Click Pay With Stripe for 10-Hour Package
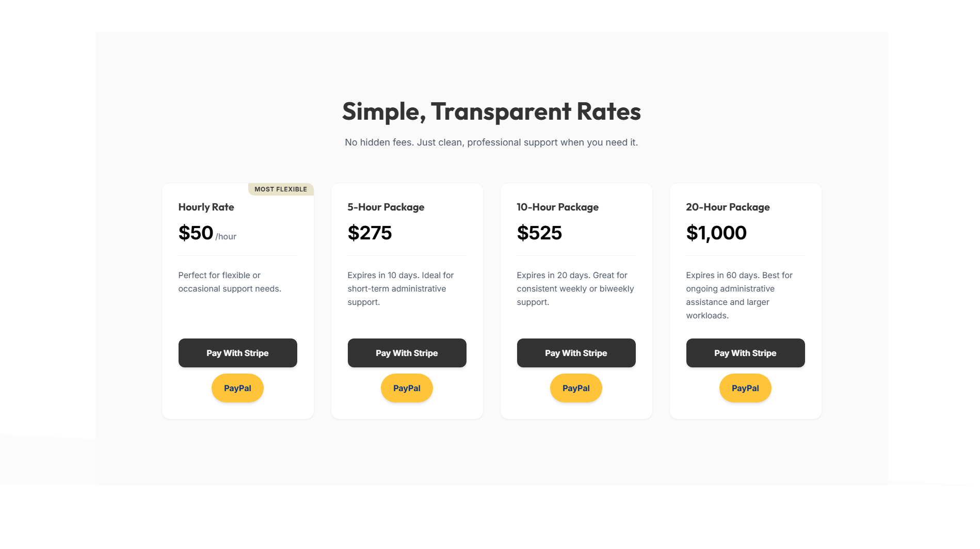Image resolution: width=980 pixels, height=549 pixels. [x=576, y=353]
